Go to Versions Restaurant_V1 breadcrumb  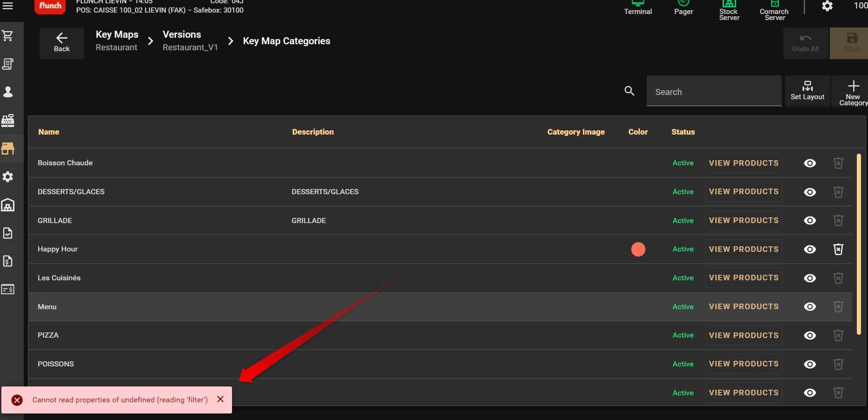click(x=190, y=41)
